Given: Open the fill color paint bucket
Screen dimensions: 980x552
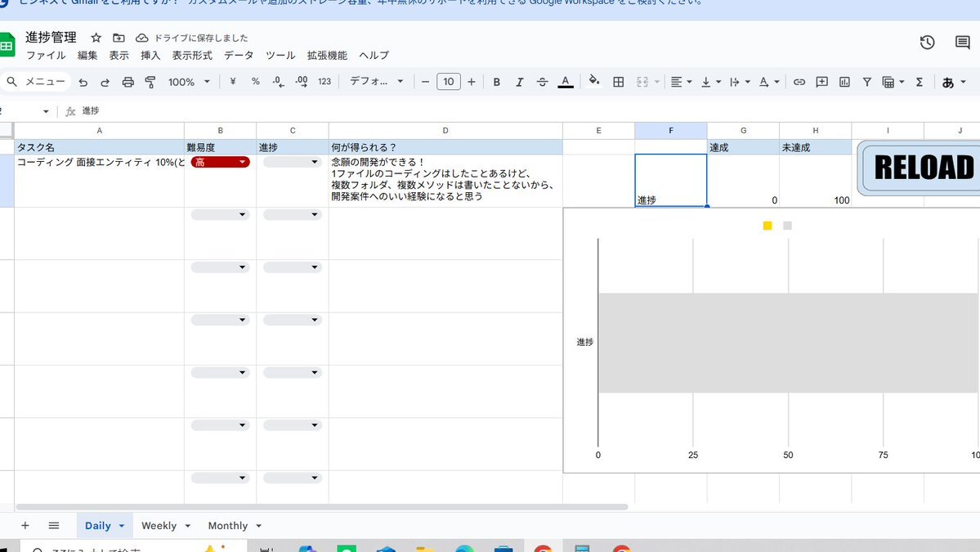Looking at the screenshot, I should [594, 81].
